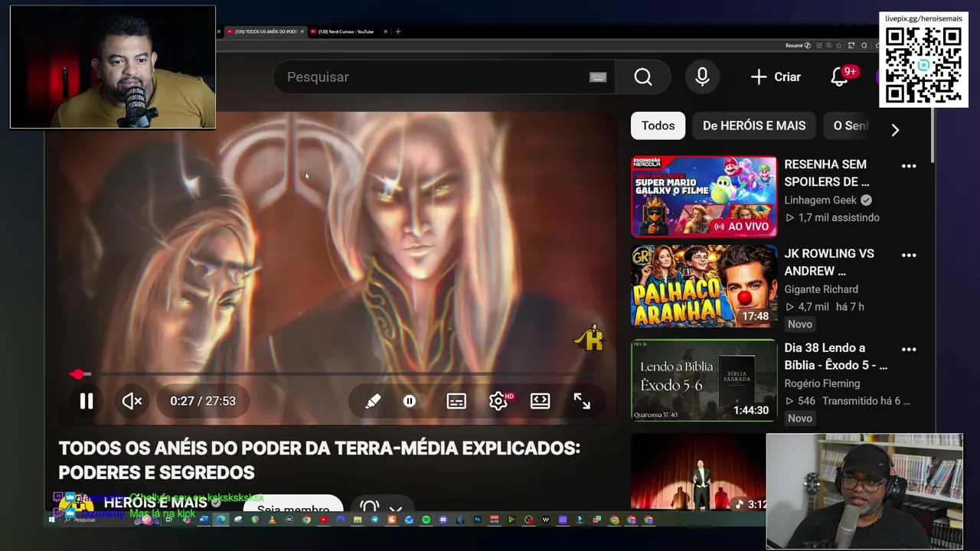Open Discord from the taskbar

coord(443,520)
